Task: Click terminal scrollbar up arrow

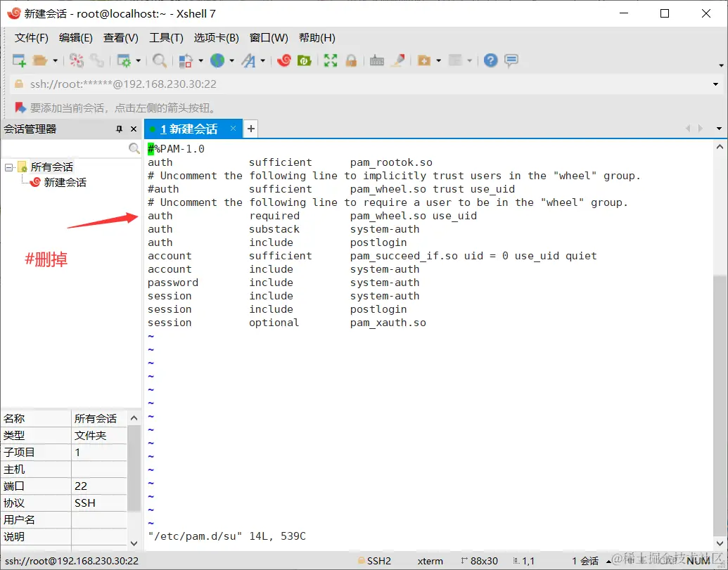Action: pyautogui.click(x=720, y=147)
